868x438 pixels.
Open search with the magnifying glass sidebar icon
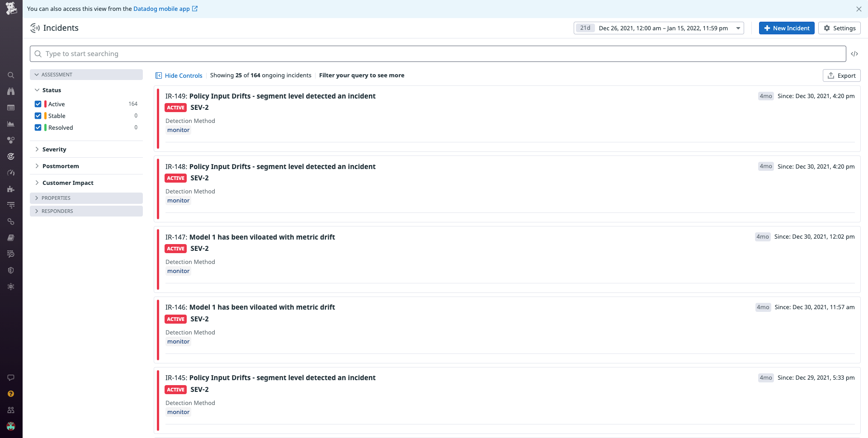click(x=11, y=75)
